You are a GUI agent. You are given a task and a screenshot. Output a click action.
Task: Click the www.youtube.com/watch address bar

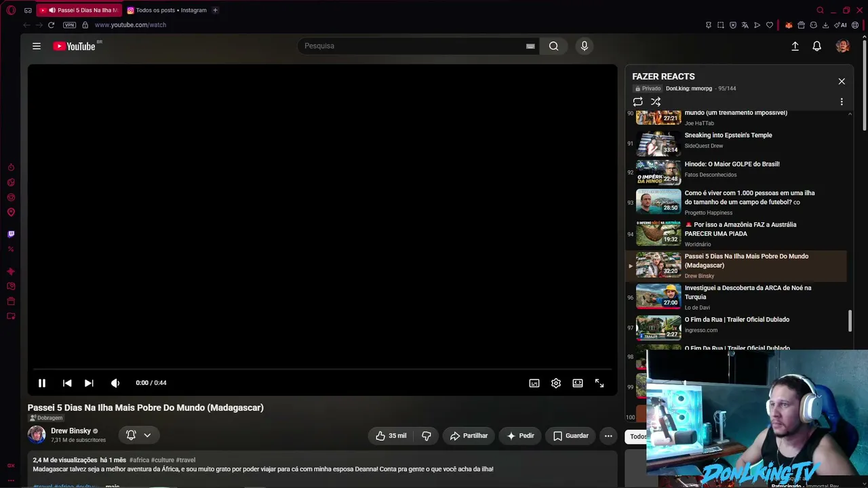click(130, 25)
